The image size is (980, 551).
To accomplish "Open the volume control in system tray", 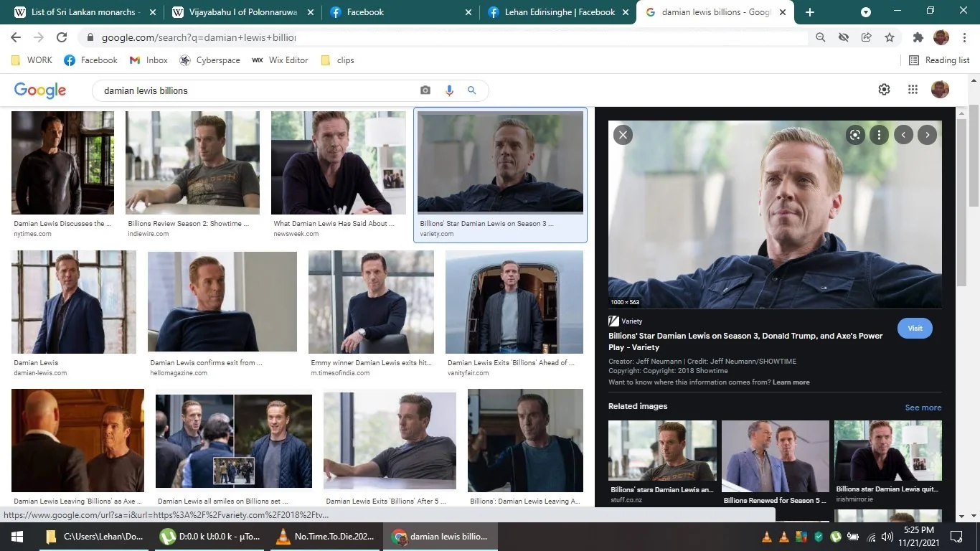I will 887,537.
